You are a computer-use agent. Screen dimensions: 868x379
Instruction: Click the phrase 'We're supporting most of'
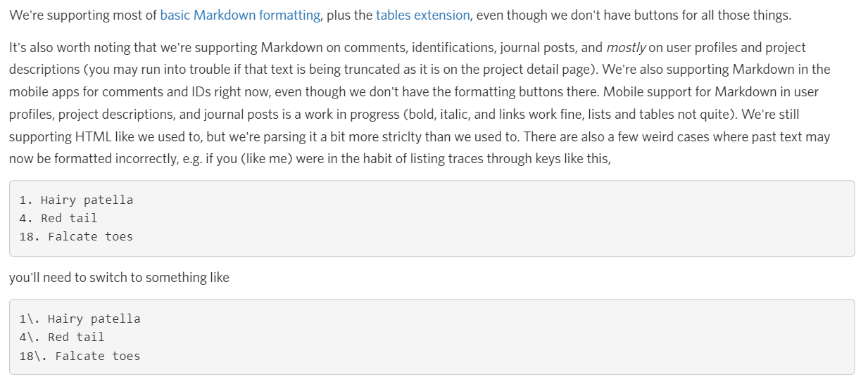(x=82, y=15)
